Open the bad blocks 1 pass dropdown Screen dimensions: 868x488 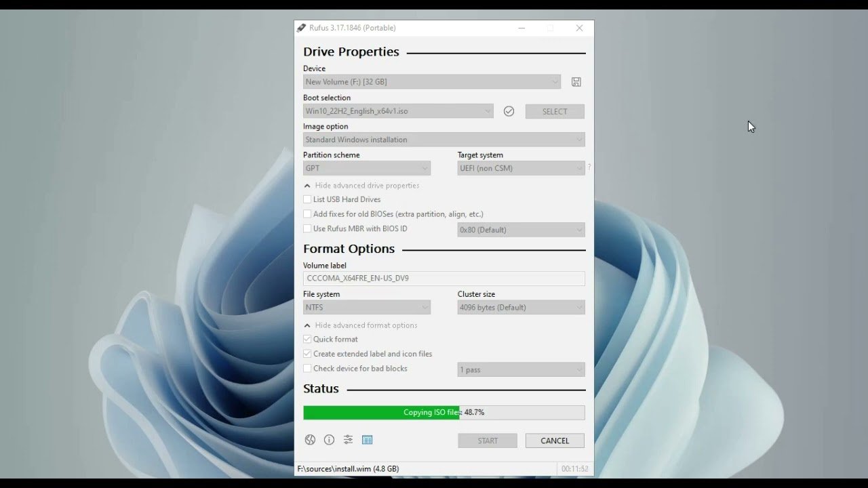click(x=521, y=369)
